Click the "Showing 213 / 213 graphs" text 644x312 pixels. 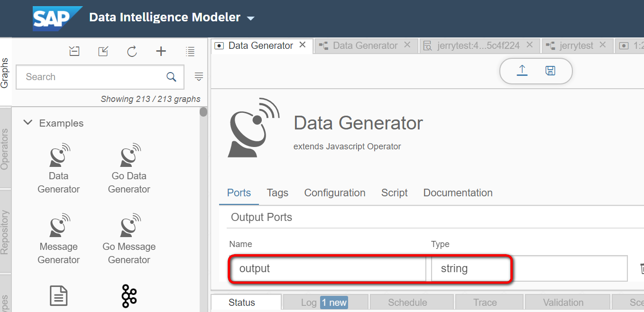150,99
